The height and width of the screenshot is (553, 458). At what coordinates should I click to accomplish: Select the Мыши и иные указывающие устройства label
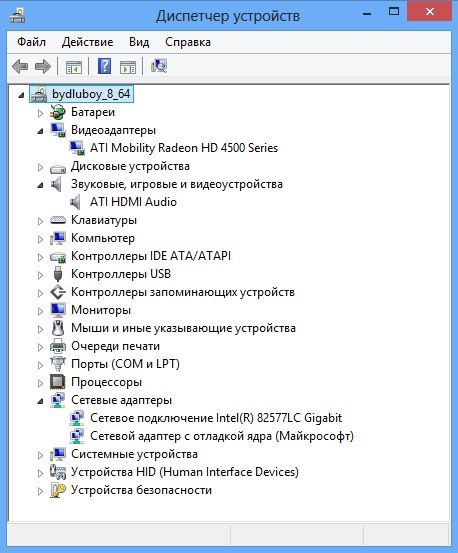click(183, 328)
